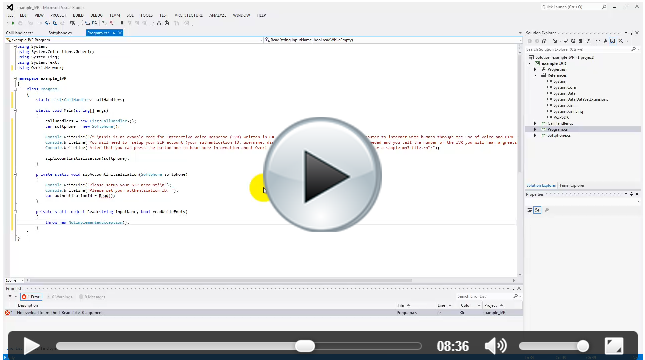Screen dimensions: 645x360
Task: Play the video from the control bar
Action: pos(31,346)
